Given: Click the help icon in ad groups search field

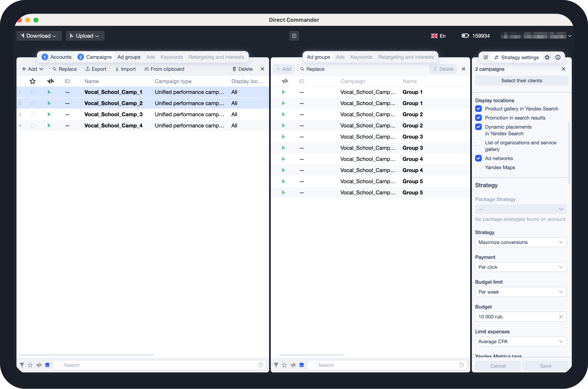Looking at the screenshot, I should 461,365.
